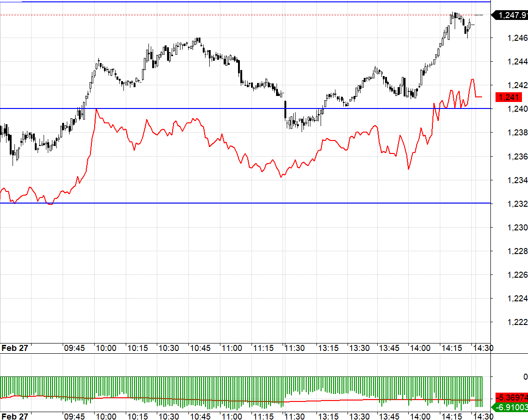528x420 pixels.
Task: Click the black 1,247.91 price label
Action: pyautogui.click(x=510, y=15)
